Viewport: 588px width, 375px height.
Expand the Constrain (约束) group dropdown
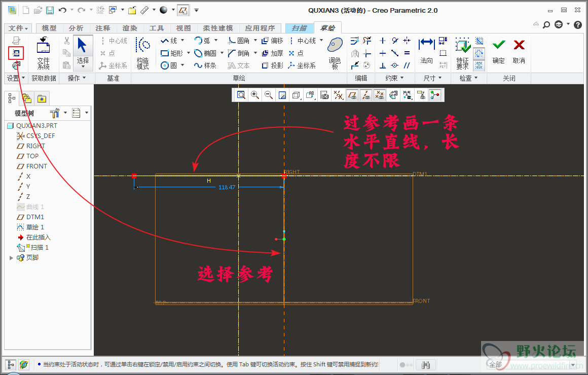402,78
